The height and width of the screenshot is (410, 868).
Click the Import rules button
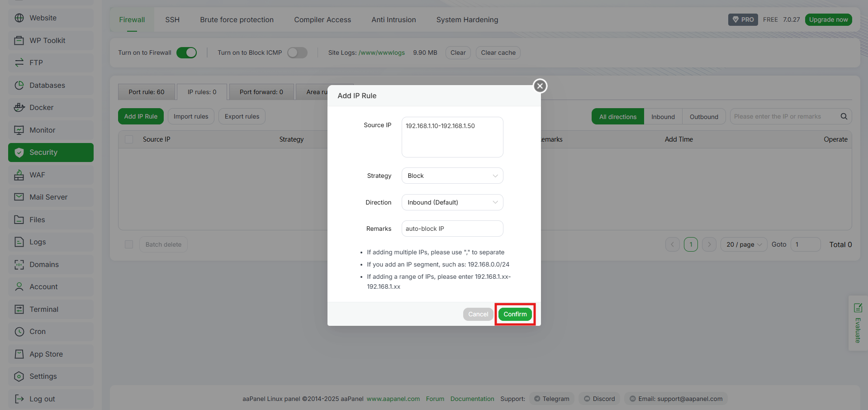[x=191, y=116]
